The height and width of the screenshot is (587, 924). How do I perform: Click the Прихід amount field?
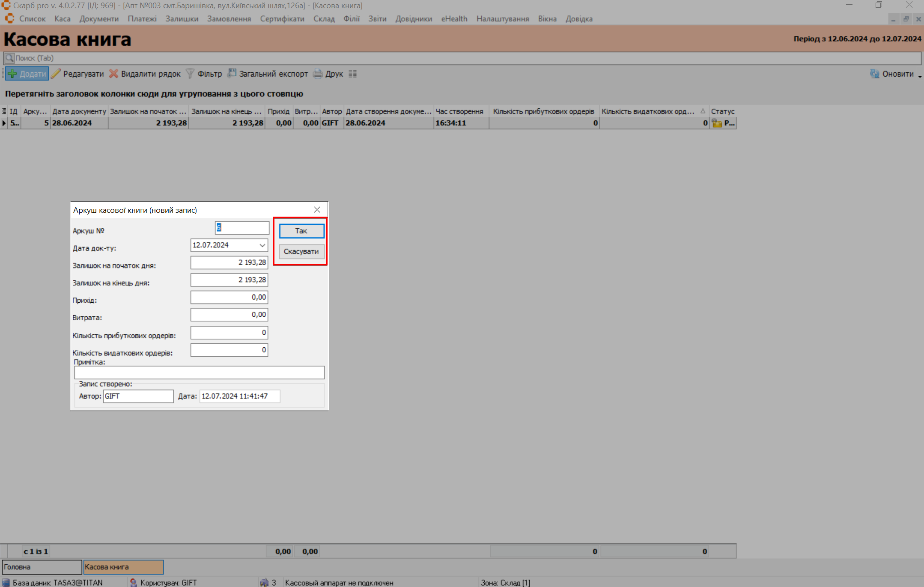pyautogui.click(x=229, y=297)
